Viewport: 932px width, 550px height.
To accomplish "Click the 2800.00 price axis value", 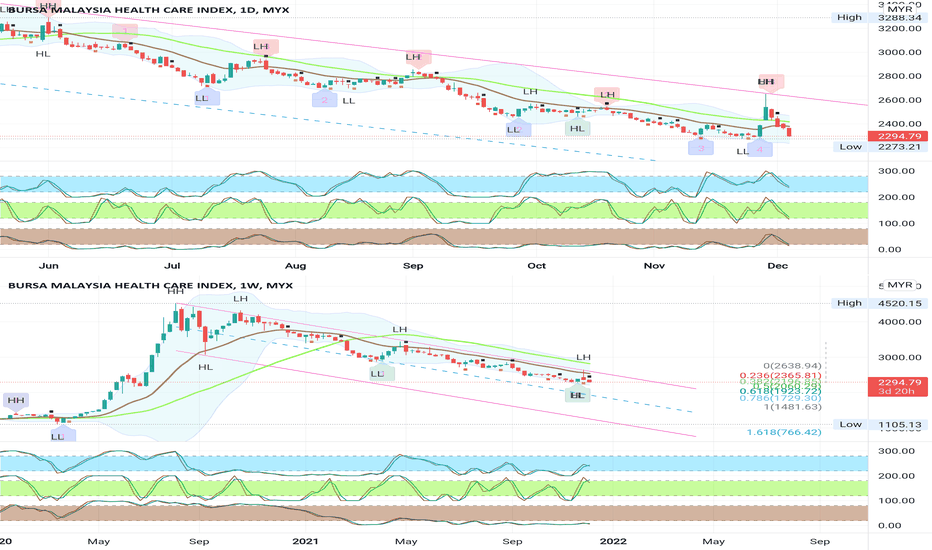I will (x=899, y=76).
